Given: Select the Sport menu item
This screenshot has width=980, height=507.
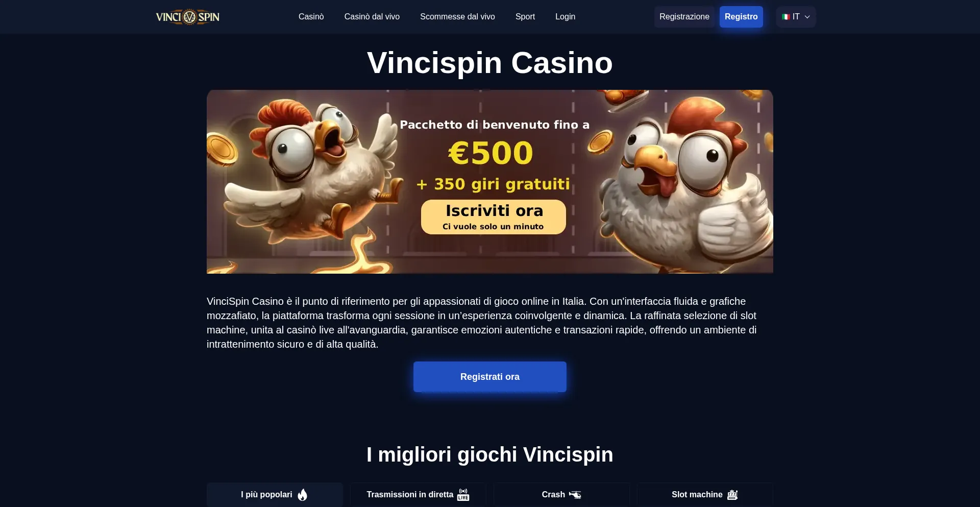Looking at the screenshot, I should (x=525, y=17).
